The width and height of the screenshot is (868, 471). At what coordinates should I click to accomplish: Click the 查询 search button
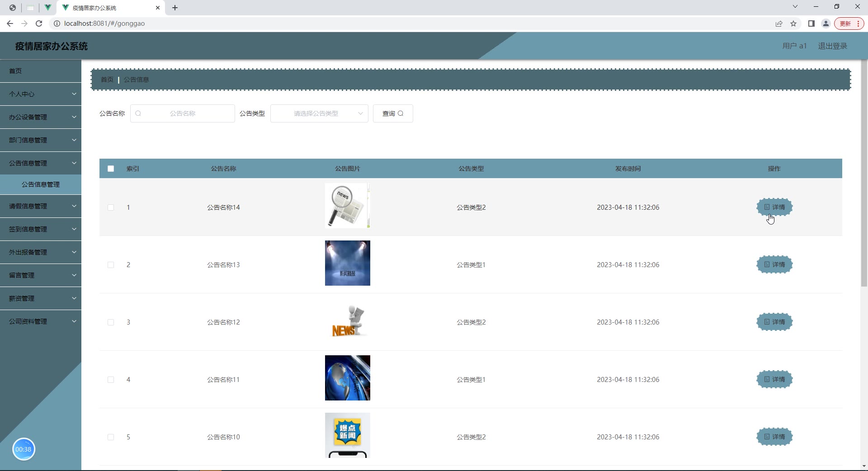[x=393, y=113]
